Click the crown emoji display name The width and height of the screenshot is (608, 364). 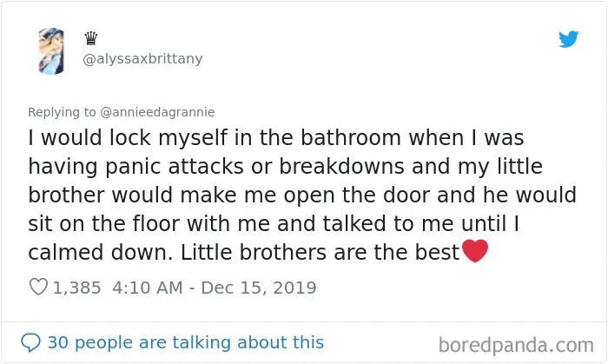pyautogui.click(x=90, y=38)
